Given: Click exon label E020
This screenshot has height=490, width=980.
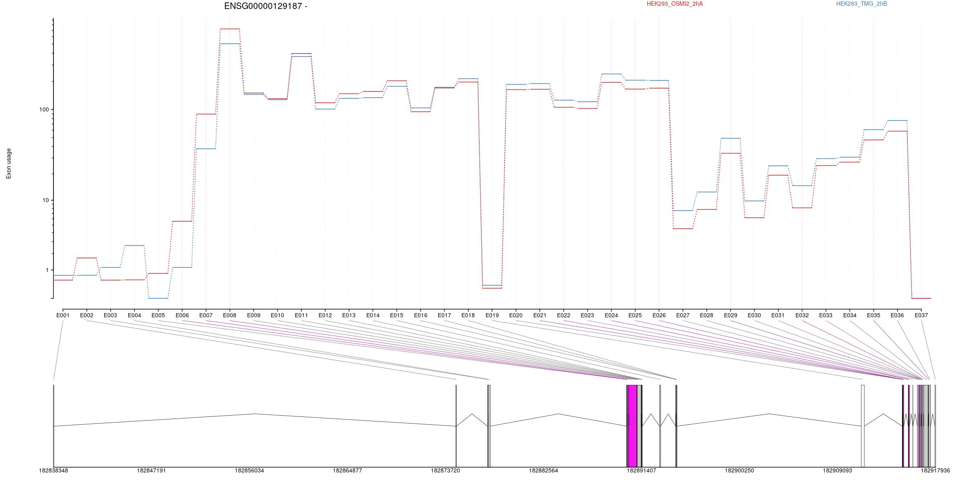Looking at the screenshot, I should 516,315.
